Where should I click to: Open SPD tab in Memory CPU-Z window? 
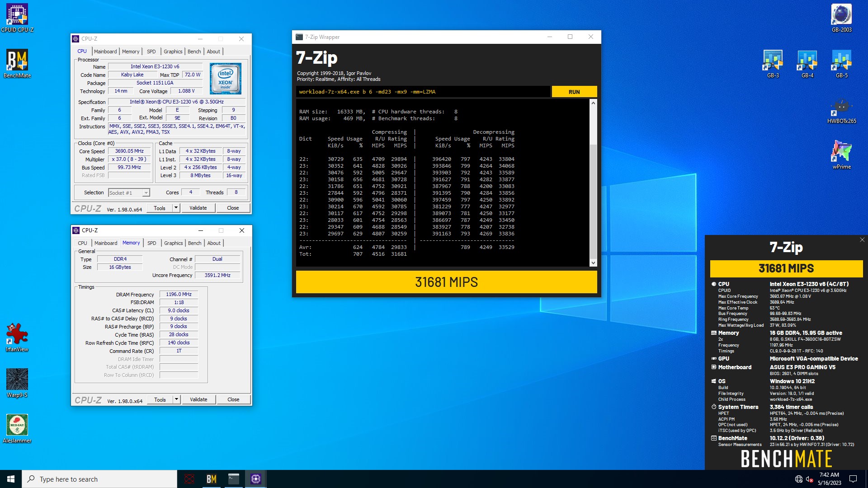click(152, 243)
